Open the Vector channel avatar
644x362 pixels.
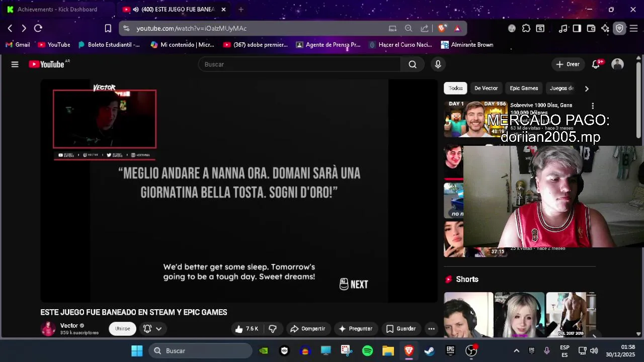coord(48,329)
